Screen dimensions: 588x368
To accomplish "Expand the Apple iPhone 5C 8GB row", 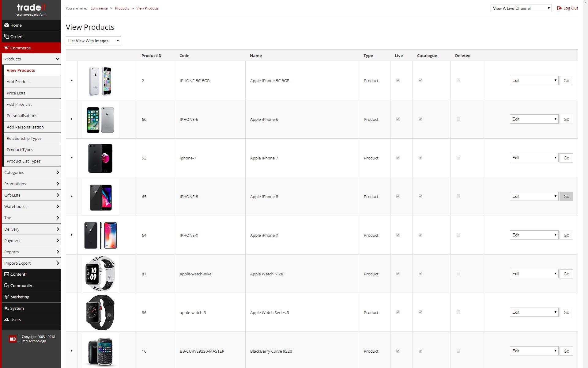I will [x=72, y=80].
